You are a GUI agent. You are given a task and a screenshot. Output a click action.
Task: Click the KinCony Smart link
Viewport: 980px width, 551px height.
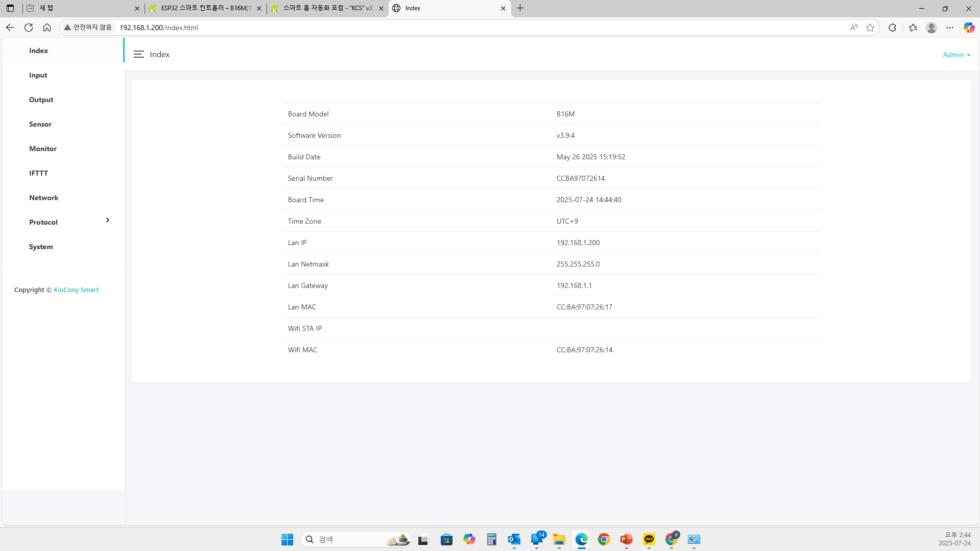(x=76, y=290)
